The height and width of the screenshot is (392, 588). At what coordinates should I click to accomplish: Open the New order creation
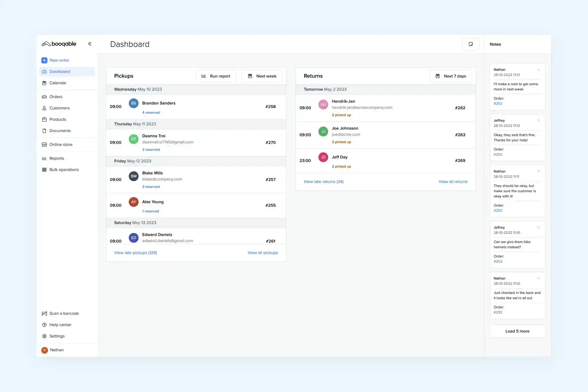59,60
